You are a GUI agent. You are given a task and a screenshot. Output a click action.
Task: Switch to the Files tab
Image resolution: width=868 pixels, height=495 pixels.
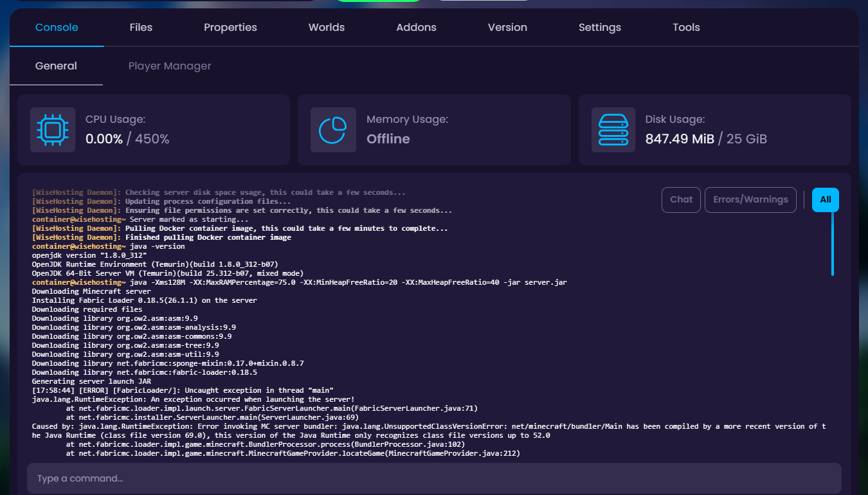(x=141, y=28)
